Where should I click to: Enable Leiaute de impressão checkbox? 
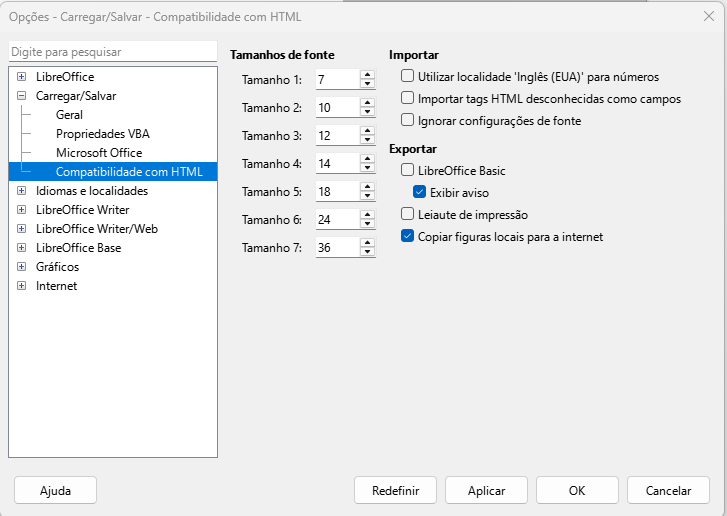(x=407, y=214)
